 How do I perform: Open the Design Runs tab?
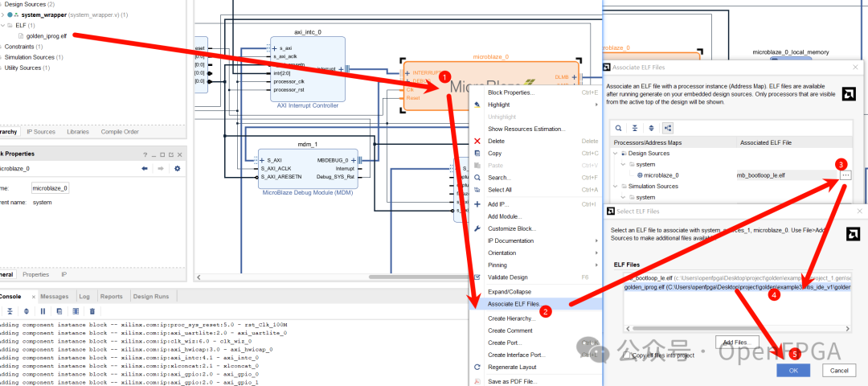point(151,296)
